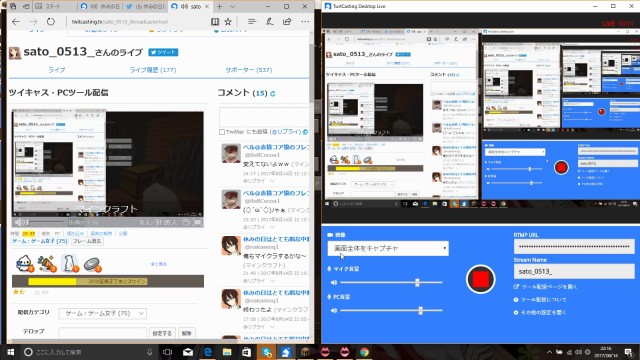Open the tab preview chevron
Viewport: 640px width, 360px height.
tap(233, 7)
